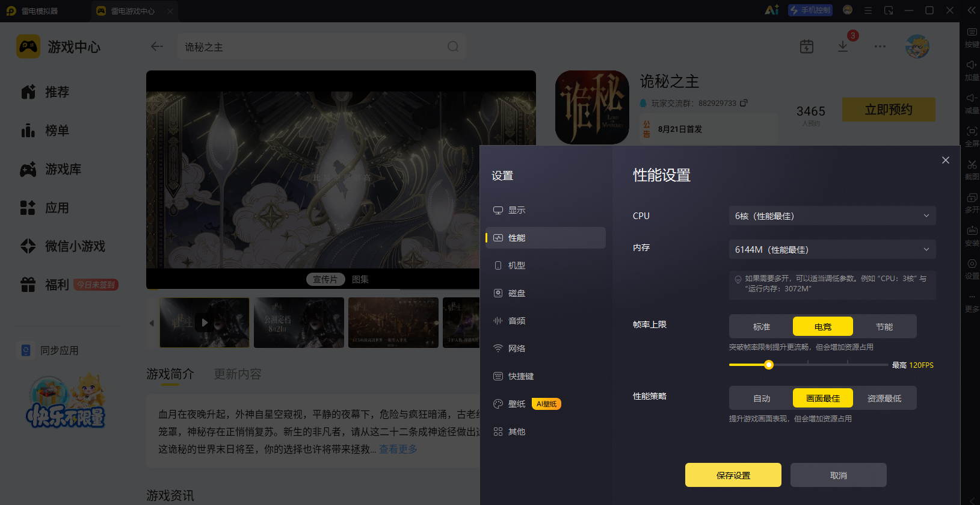
Task: Expand the CPU cores dropdown
Action: pos(832,215)
